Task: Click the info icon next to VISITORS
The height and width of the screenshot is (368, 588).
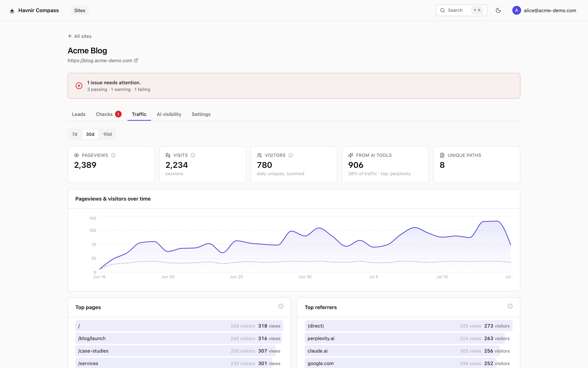Action: point(291,155)
